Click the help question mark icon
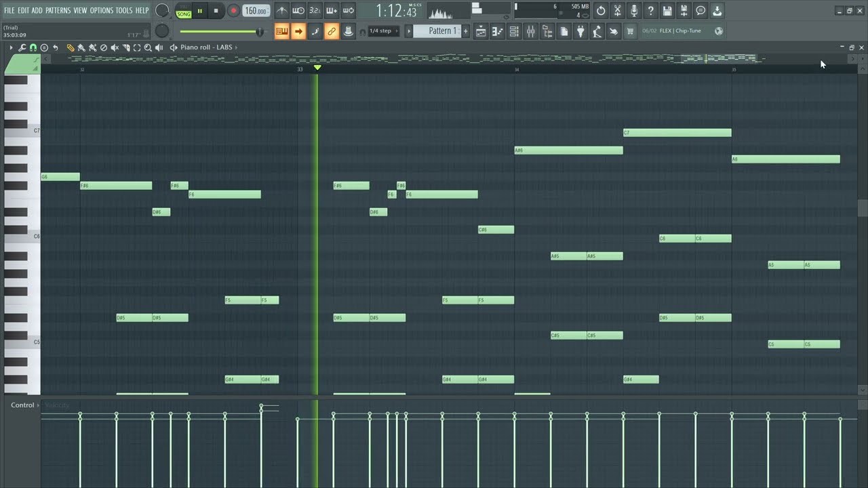868x488 pixels. pyautogui.click(x=650, y=11)
